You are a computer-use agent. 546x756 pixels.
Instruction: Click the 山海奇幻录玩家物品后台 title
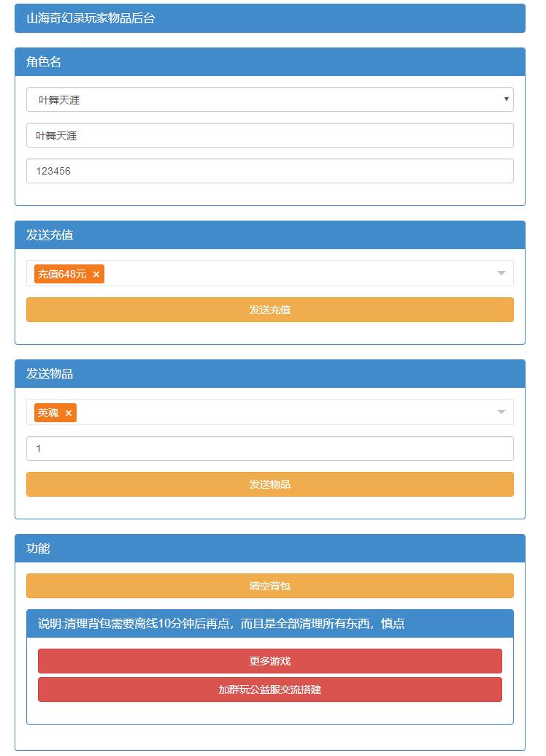click(91, 18)
